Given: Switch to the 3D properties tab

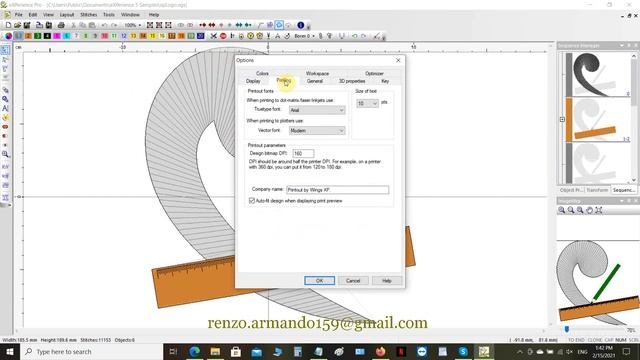Looking at the screenshot, I should point(352,81).
